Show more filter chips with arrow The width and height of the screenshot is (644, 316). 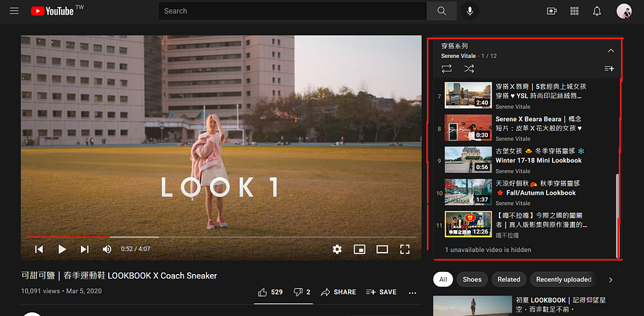click(611, 280)
